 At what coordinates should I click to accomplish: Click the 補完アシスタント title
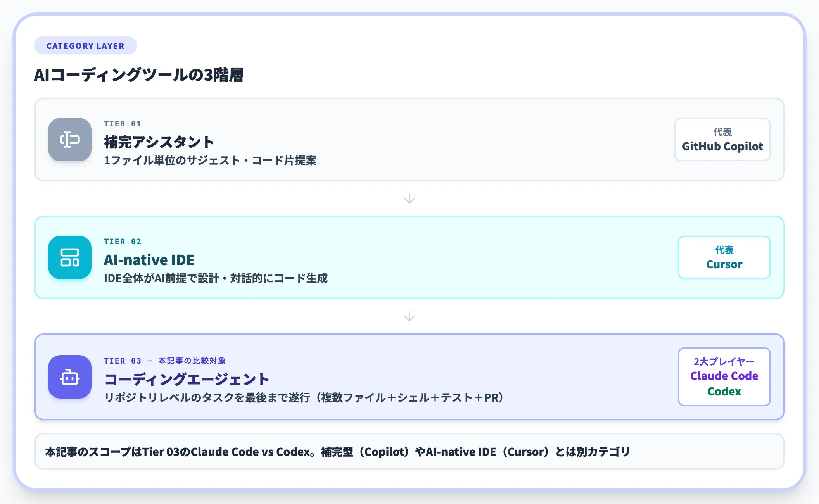[x=159, y=142]
